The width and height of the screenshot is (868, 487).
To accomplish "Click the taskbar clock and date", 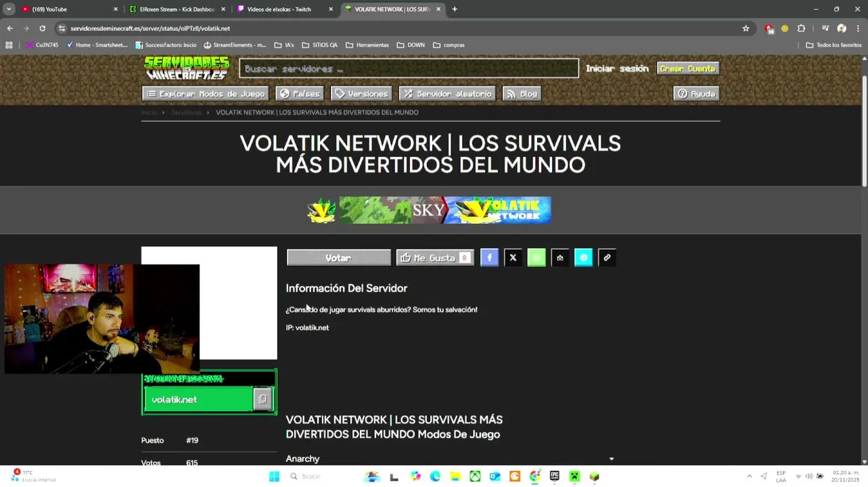I will pyautogui.click(x=846, y=476).
